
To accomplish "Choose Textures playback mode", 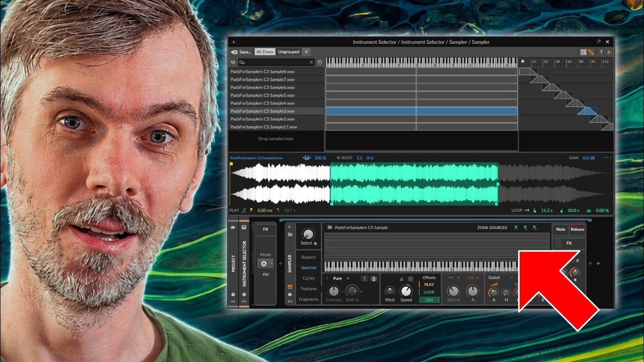I will [x=308, y=289].
